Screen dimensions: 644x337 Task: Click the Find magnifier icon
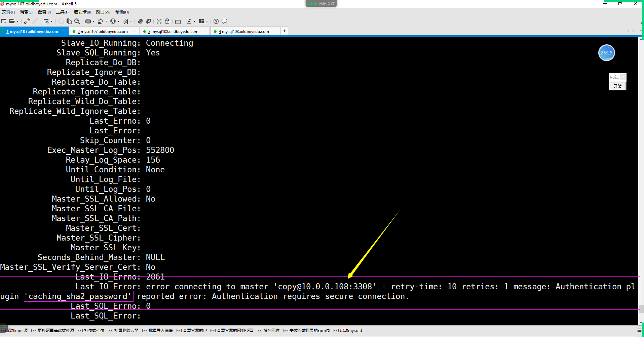click(x=77, y=21)
